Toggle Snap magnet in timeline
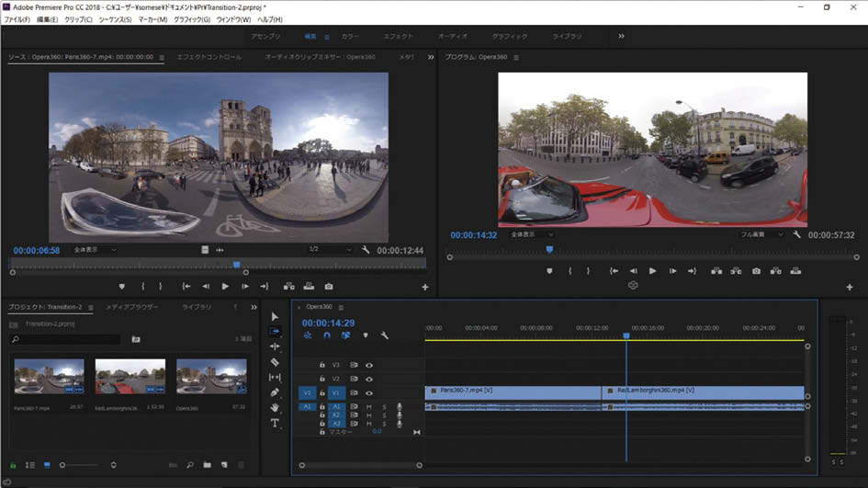868x488 pixels. [327, 335]
